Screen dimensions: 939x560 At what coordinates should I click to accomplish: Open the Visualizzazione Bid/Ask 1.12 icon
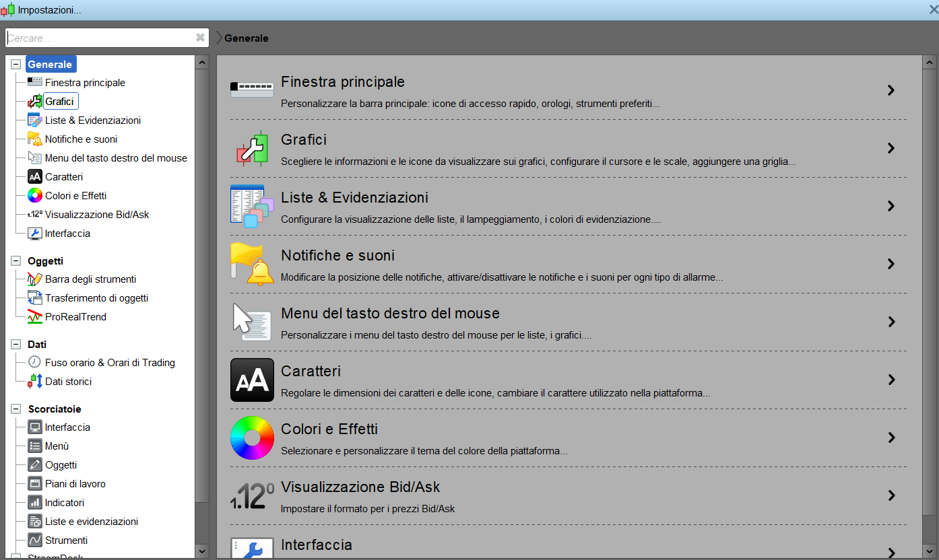(x=252, y=495)
